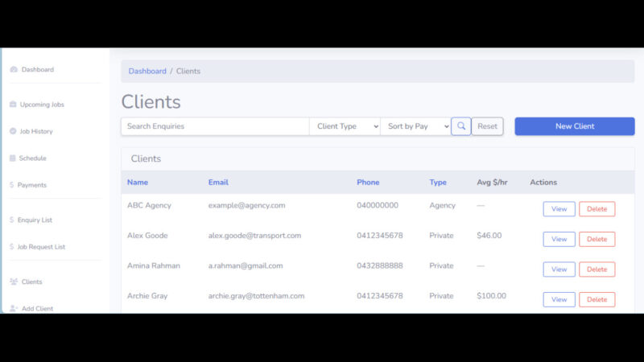Reset the search filters
The height and width of the screenshot is (362, 644).
tap(487, 126)
